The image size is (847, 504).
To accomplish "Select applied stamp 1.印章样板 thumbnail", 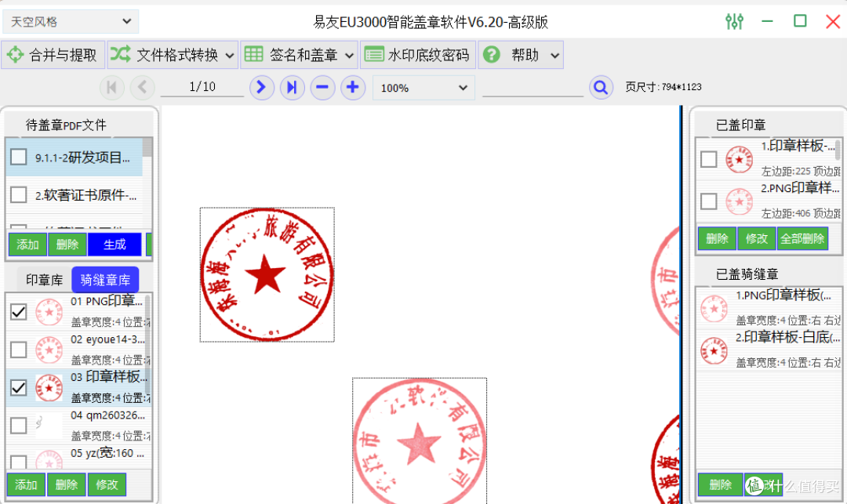I will point(739,159).
